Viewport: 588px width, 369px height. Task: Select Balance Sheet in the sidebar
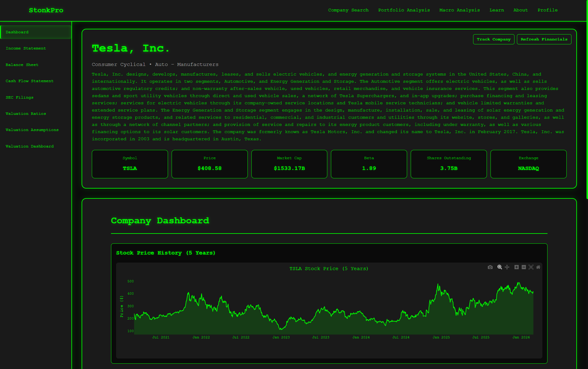(x=22, y=64)
